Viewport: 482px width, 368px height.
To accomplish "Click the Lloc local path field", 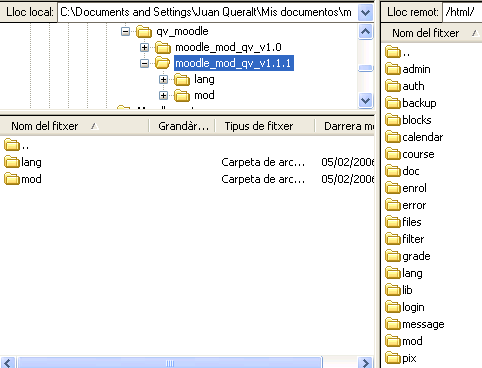I will [x=207, y=12].
